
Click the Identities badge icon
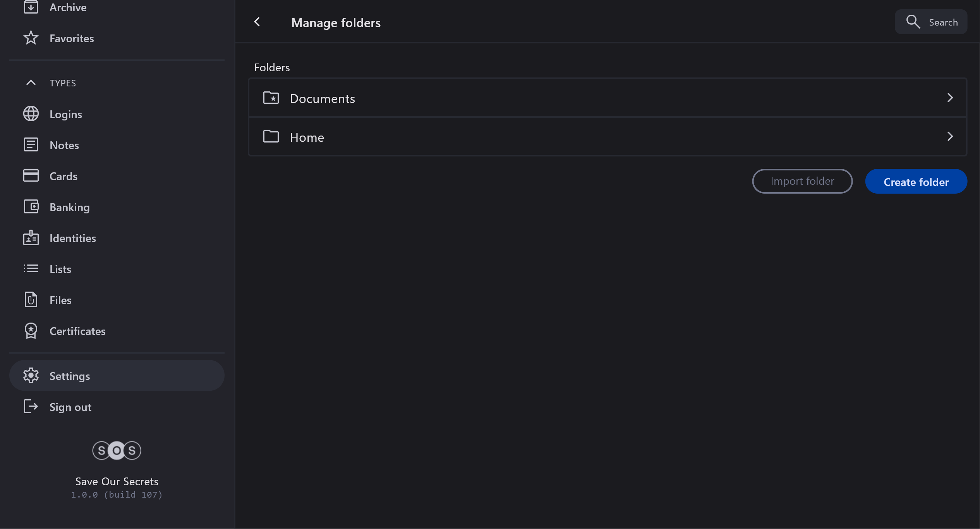pyautogui.click(x=31, y=238)
